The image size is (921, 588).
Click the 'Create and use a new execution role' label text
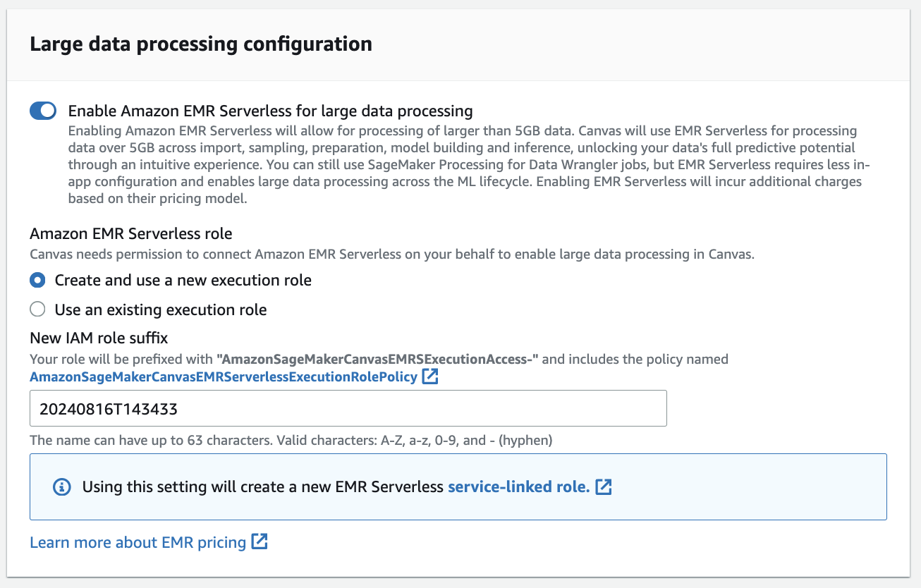click(x=183, y=280)
